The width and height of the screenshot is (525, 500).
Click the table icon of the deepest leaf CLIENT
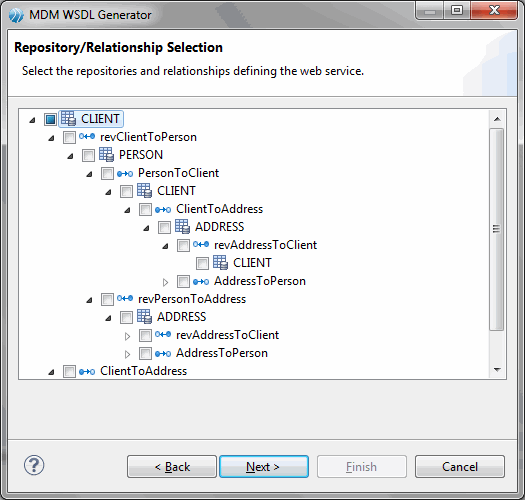(x=220, y=263)
